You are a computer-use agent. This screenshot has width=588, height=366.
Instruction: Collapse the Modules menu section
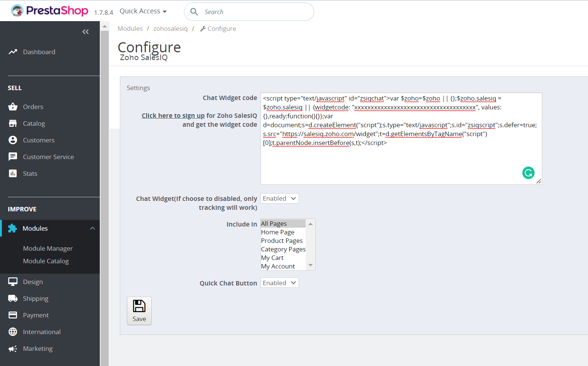tap(92, 228)
